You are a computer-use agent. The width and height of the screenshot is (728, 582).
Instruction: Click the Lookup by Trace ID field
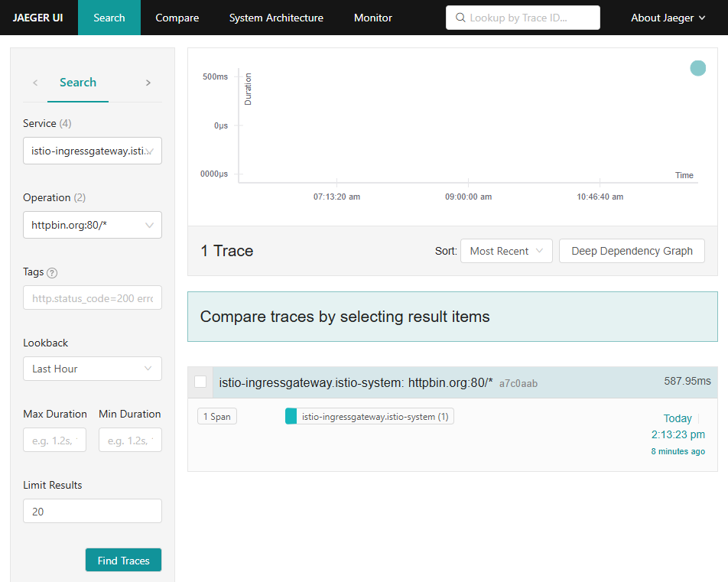(523, 18)
